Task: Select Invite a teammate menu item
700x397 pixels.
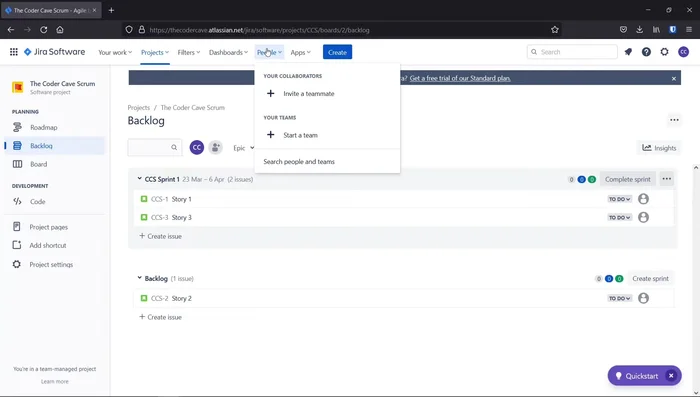Action: [x=327, y=93]
